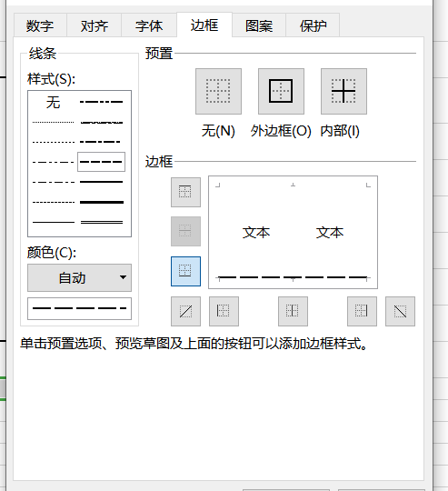The width and height of the screenshot is (448, 491).
Task: Switch to the 对齐 tab
Action: (95, 25)
